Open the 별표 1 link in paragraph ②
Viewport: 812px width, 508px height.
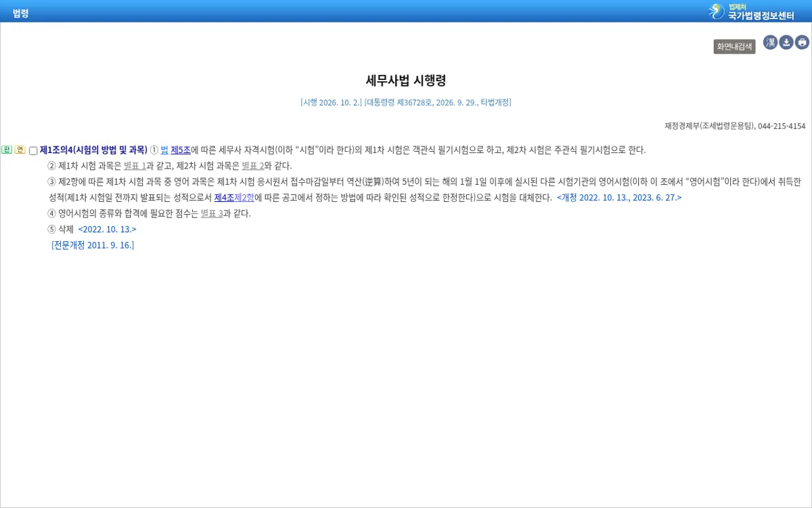pyautogui.click(x=135, y=166)
